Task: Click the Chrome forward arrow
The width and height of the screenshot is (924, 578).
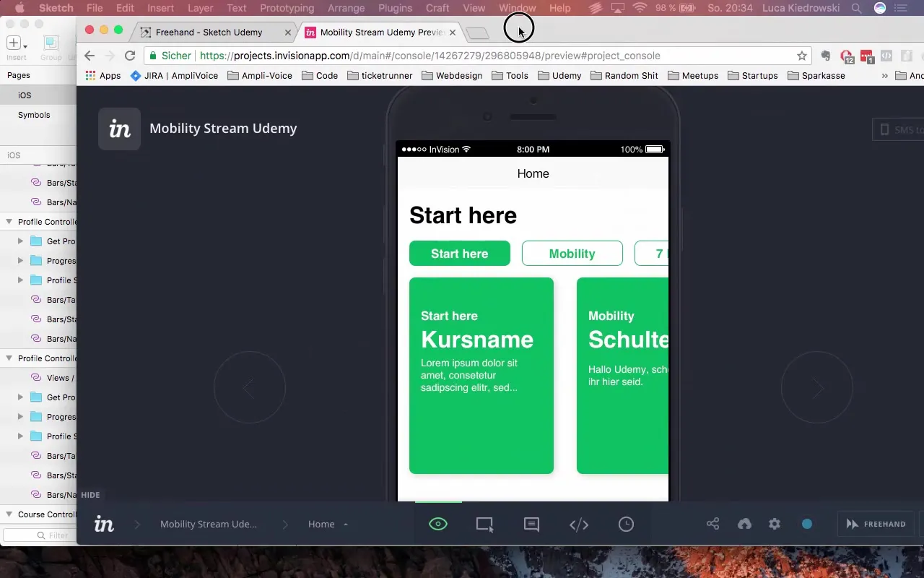Action: (110, 56)
